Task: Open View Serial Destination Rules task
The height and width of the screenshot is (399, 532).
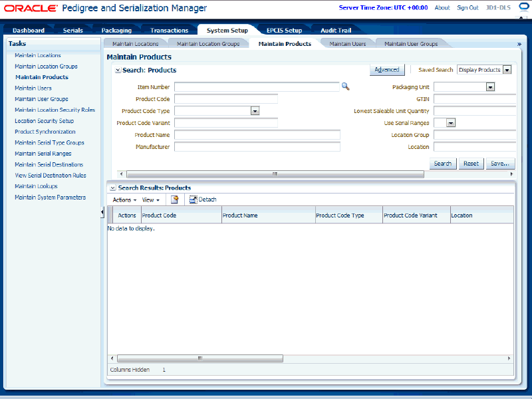Action: (51, 175)
